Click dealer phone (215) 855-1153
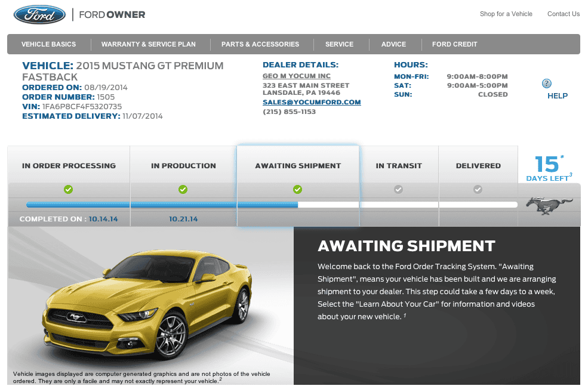Image resolution: width=588 pixels, height=392 pixels. (289, 112)
